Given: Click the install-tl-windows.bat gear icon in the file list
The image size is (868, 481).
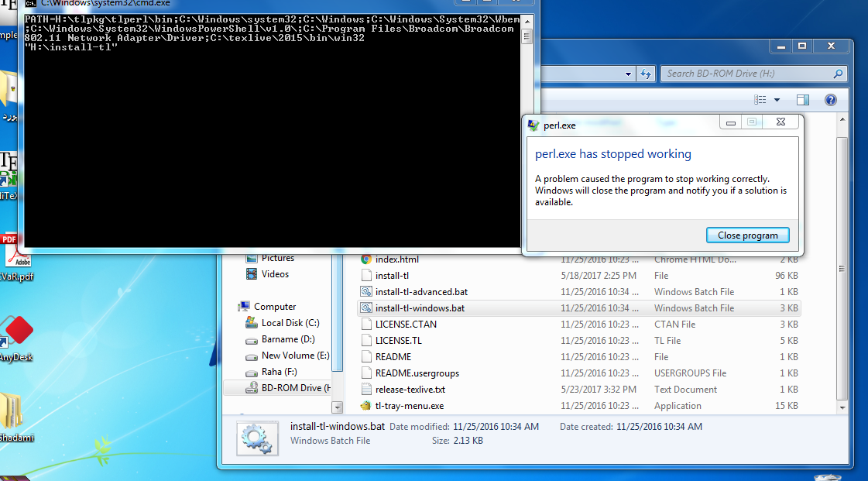Looking at the screenshot, I should click(x=366, y=307).
